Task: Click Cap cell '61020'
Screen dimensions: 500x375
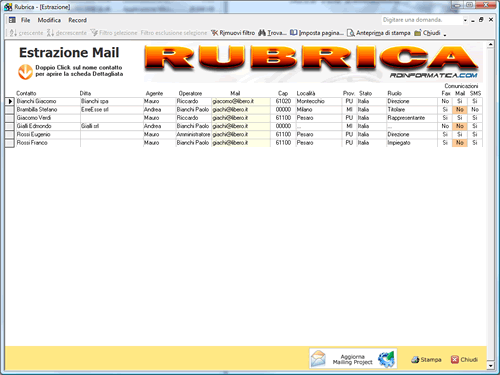Action: point(283,101)
